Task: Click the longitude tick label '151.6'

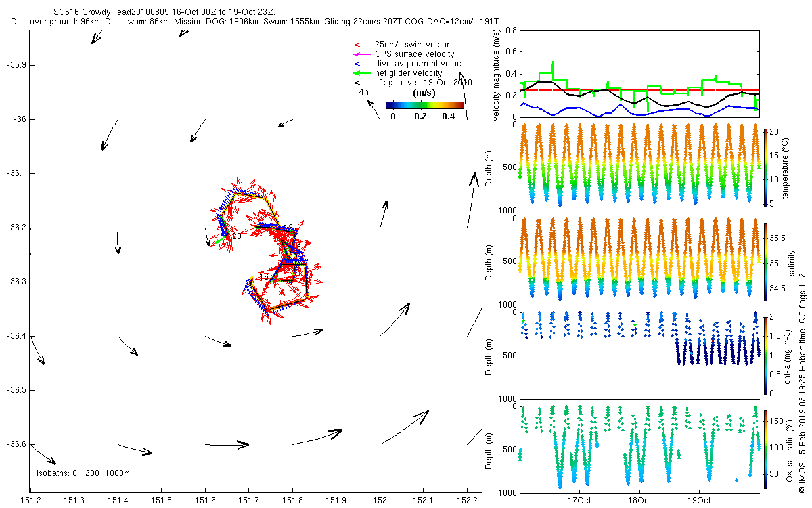Action: click(x=205, y=501)
